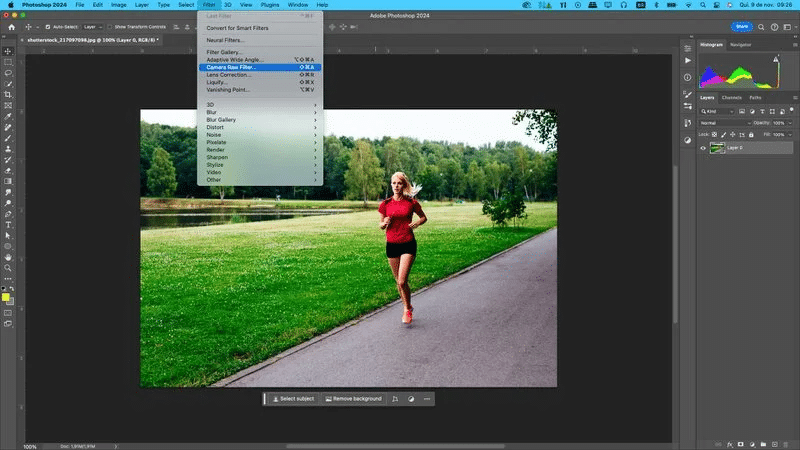This screenshot has width=800, height=450.
Task: Click the Home icon in the options bar
Action: coord(11,27)
